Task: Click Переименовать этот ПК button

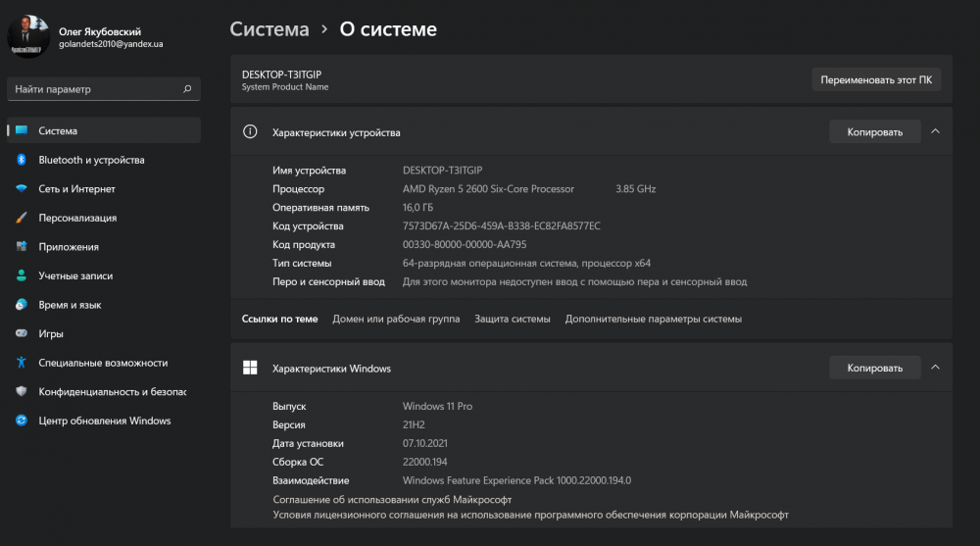Action: point(876,79)
